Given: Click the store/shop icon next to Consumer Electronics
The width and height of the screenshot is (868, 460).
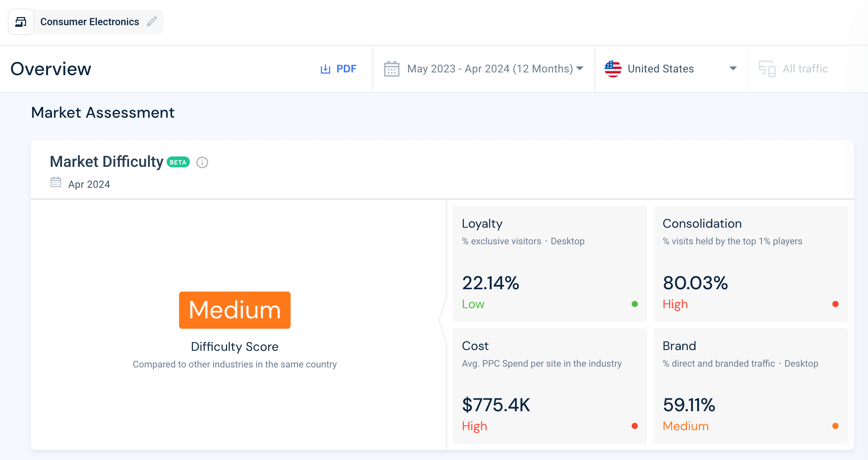Looking at the screenshot, I should pos(21,22).
